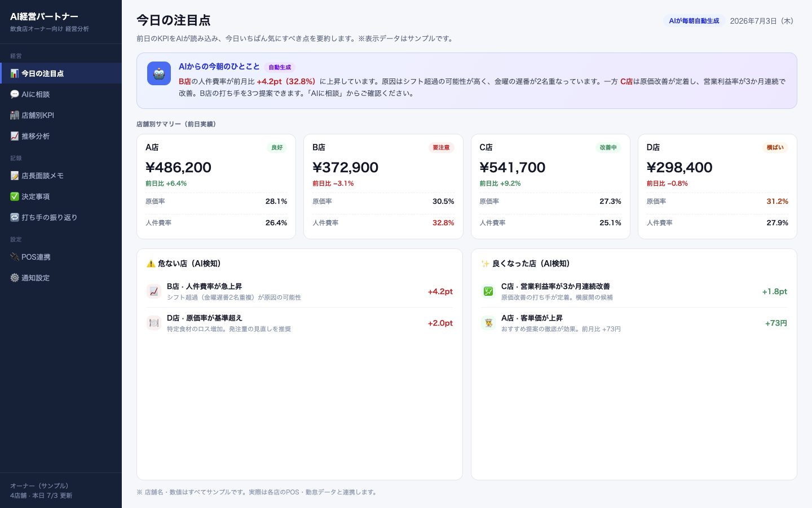This screenshot has height=508, width=812.
Task: Click the loop icon for 打ち手の振り返り
Action: pyautogui.click(x=15, y=217)
